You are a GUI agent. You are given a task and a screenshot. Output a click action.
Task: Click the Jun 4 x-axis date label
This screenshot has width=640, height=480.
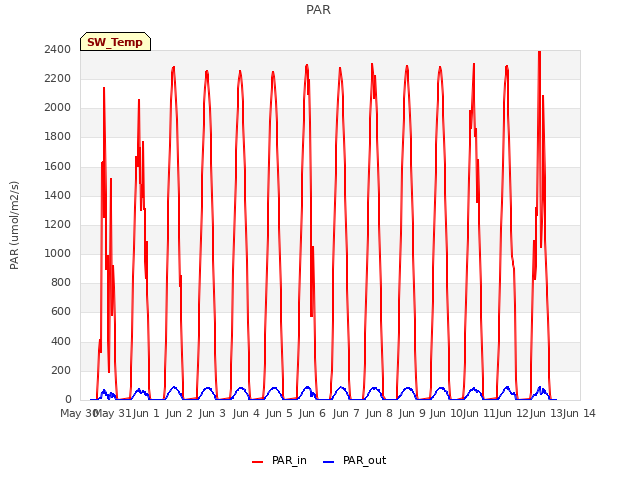coord(246,413)
